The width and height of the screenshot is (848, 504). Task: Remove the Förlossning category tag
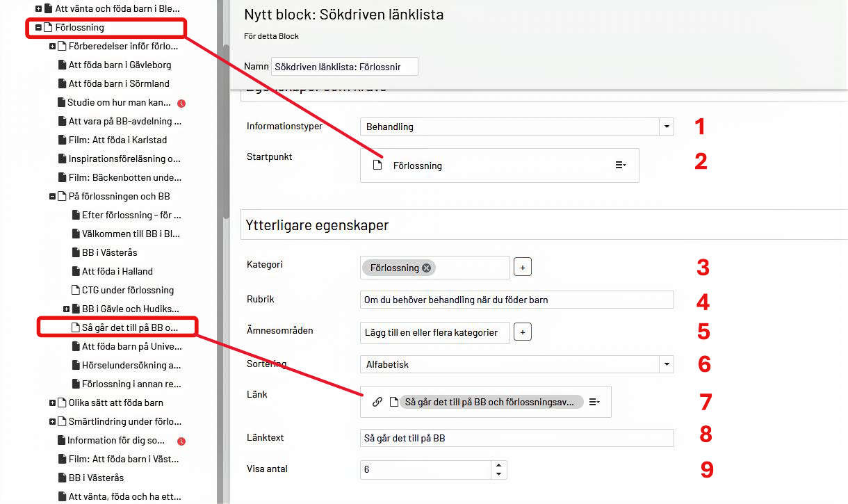point(427,267)
